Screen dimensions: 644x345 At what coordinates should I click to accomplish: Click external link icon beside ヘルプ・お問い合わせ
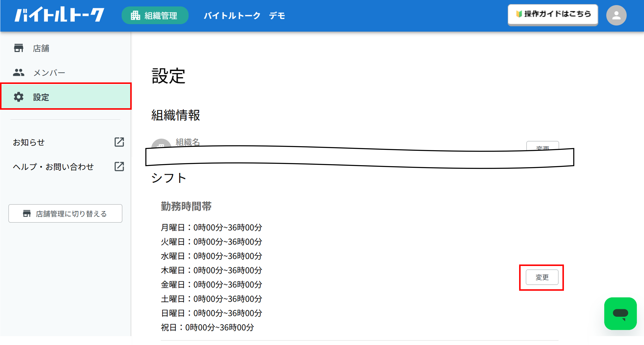coord(119,166)
